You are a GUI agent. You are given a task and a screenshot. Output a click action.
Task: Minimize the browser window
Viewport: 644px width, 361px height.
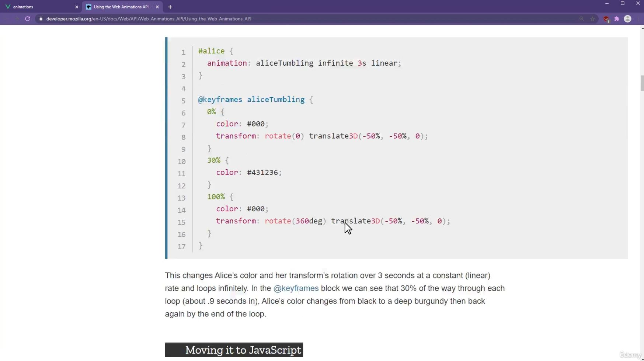pos(607,3)
